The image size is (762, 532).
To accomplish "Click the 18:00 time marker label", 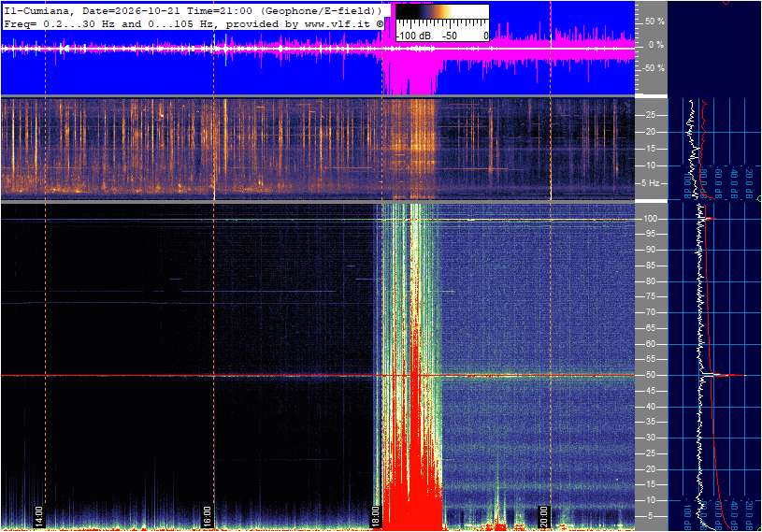I will pos(376,516).
